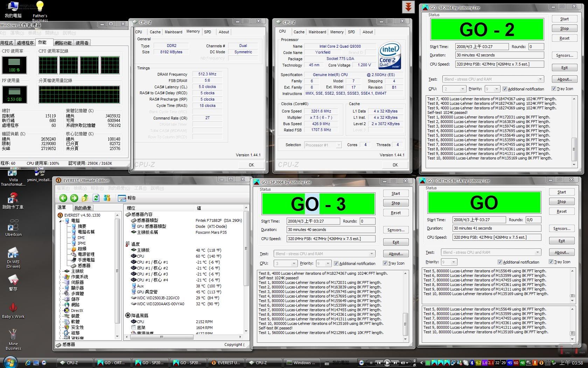
Task: Click volume control in taskbar media player
Action: point(404,363)
